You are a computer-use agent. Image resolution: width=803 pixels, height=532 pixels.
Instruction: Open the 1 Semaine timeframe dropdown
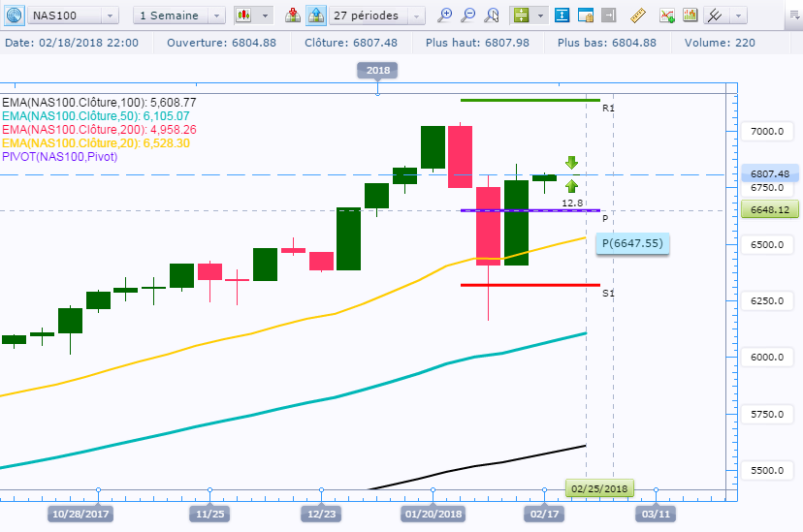pyautogui.click(x=216, y=16)
